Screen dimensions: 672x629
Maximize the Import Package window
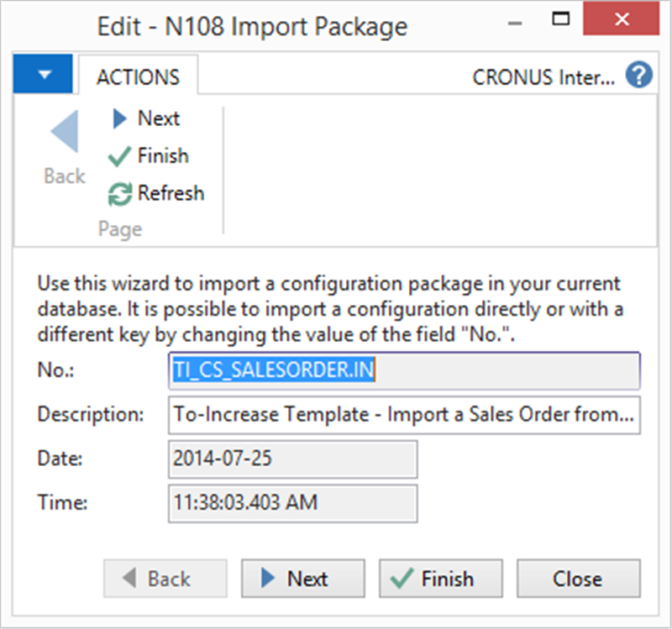560,19
